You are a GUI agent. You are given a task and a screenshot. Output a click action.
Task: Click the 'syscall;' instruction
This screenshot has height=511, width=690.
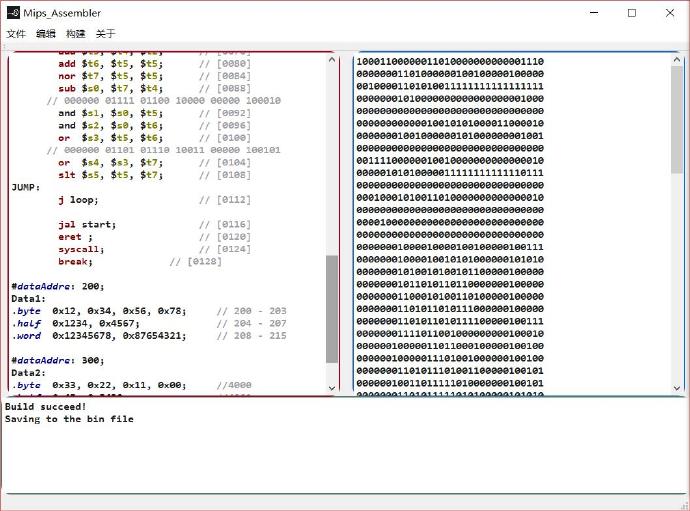[81, 249]
